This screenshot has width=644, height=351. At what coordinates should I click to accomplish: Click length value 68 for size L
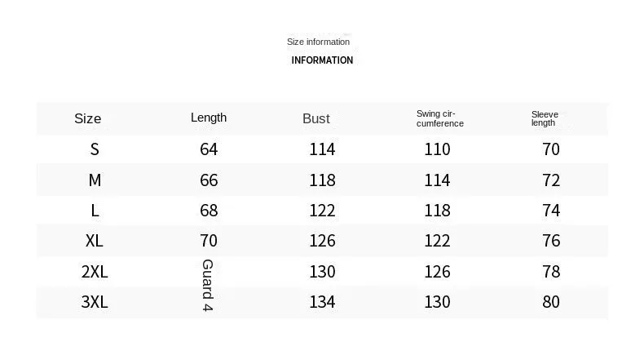(x=209, y=211)
